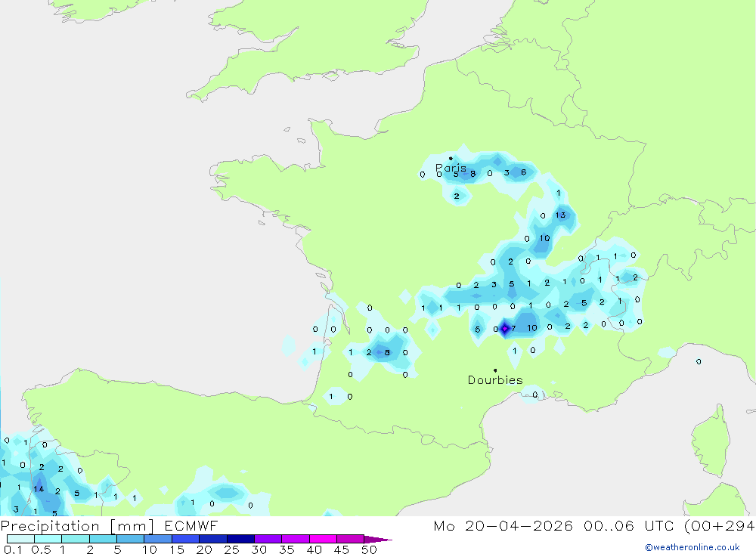
Task: Pick the 0.5–1 mm legend color swatch
Action: point(48,539)
